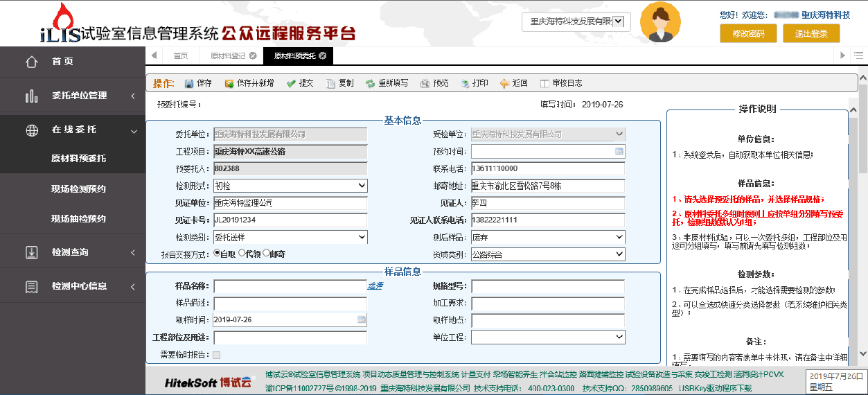This screenshot has width=868, height=395.
Task: Click the Preview (预览) toolbar icon
Action: click(x=425, y=83)
